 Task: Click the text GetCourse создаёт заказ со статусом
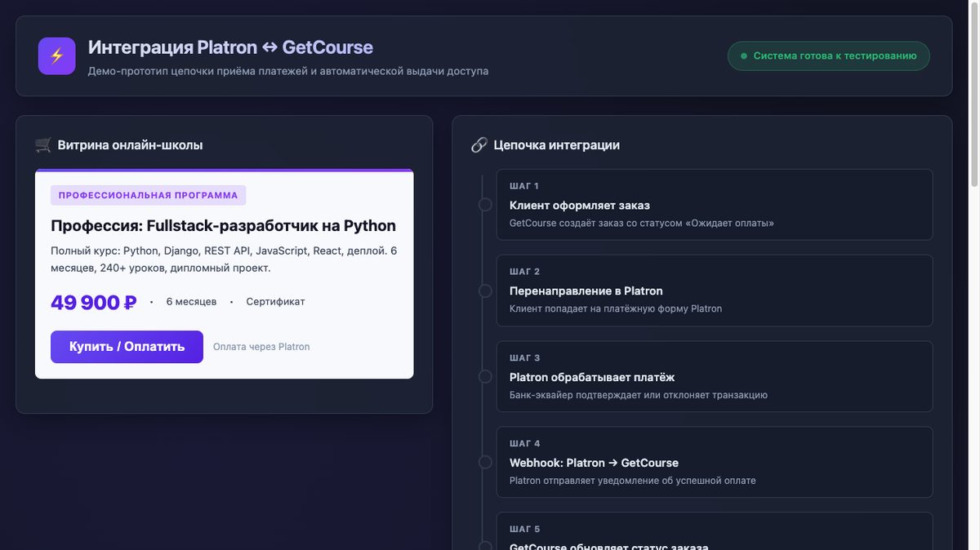tap(642, 223)
